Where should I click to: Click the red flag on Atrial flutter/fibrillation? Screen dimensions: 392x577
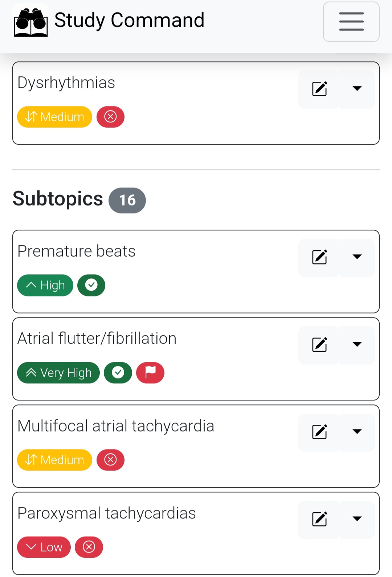click(150, 372)
